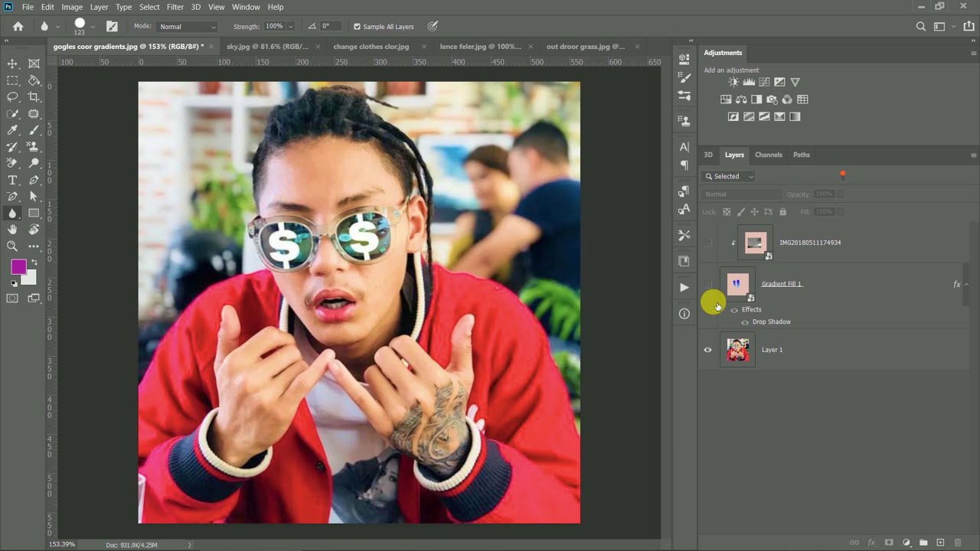Toggle Quick Mask mode
Screen dimensions: 980x551
12,298
